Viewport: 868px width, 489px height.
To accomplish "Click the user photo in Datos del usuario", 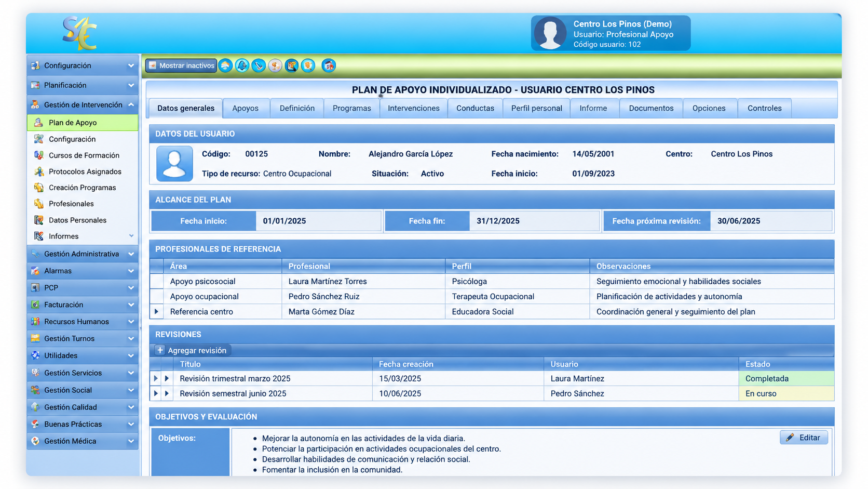I will [174, 163].
